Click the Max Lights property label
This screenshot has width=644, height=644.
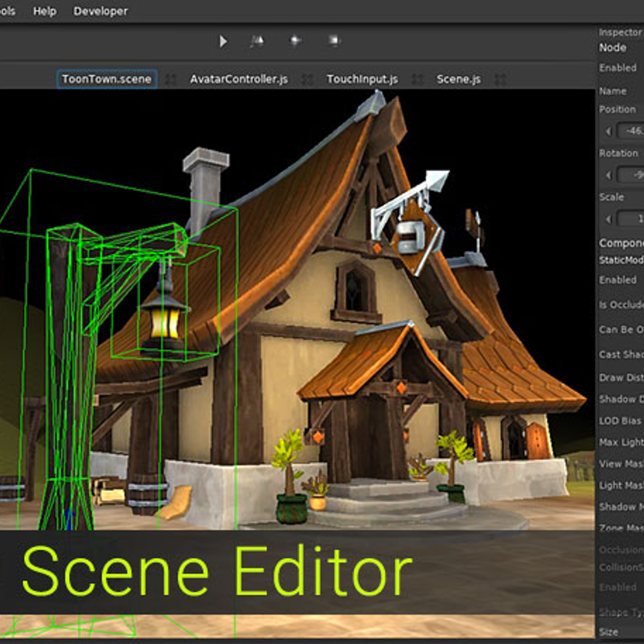click(x=621, y=442)
